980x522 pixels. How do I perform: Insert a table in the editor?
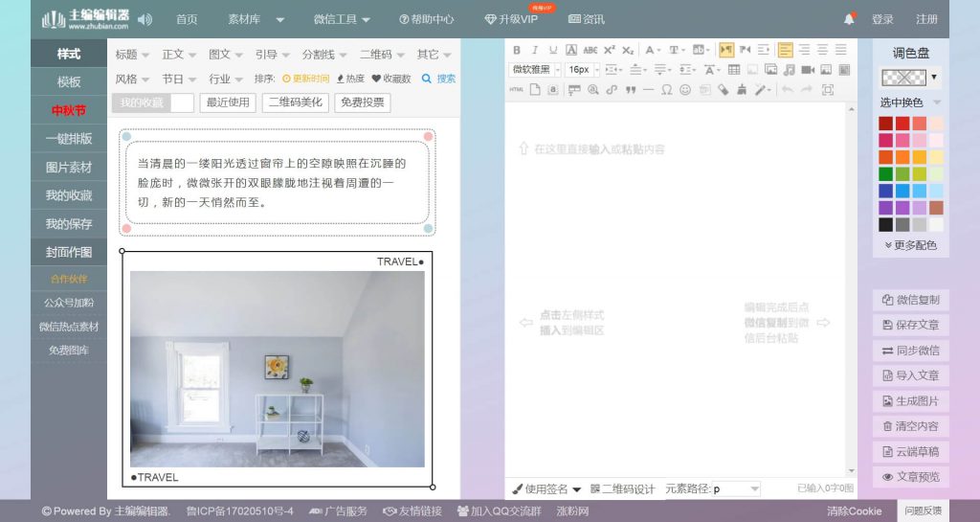[x=734, y=69]
